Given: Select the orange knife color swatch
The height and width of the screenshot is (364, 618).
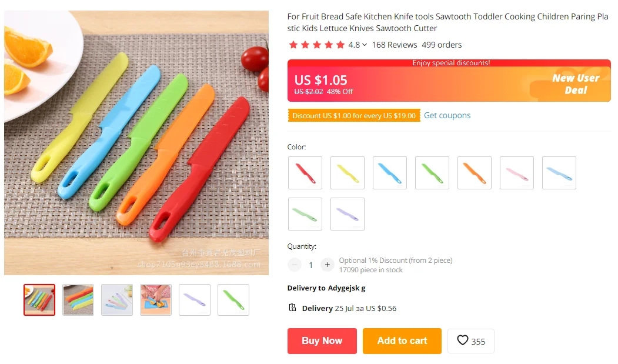Looking at the screenshot, I should coord(475,173).
